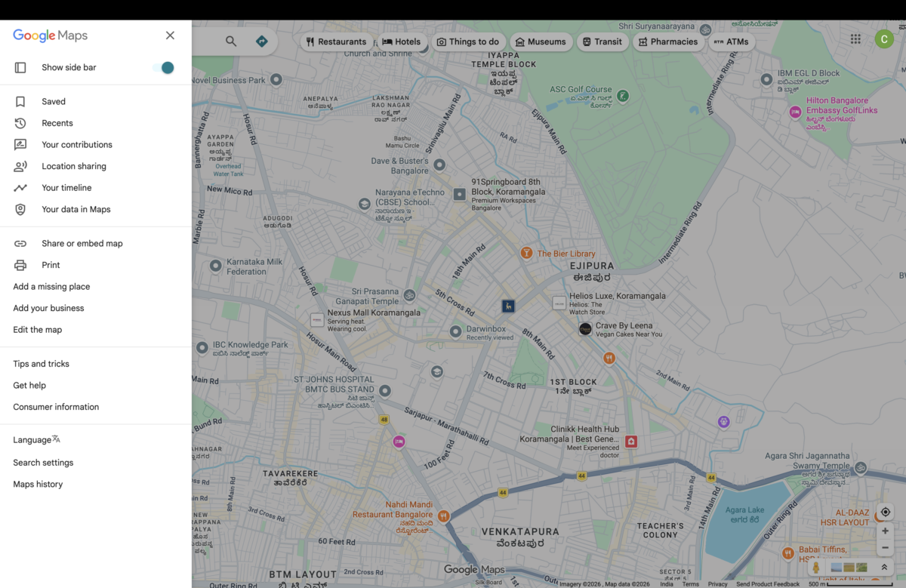Select the Pegman to enter Street View

click(816, 567)
